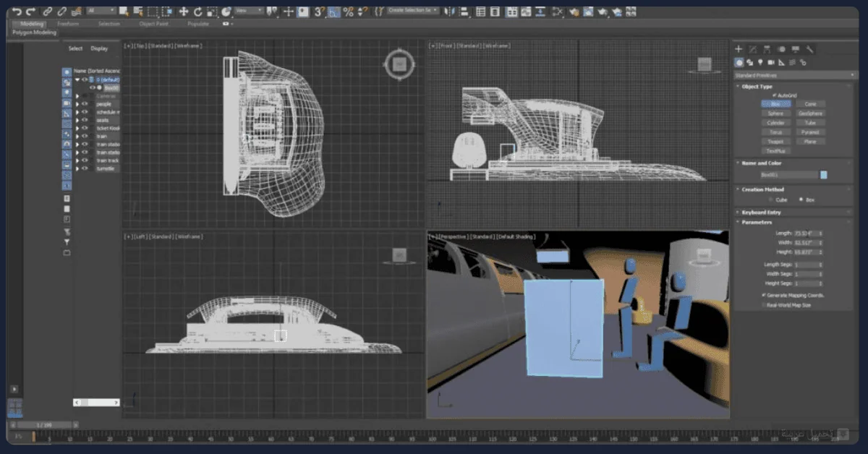Click the Select and Place tool icon
Viewport: 868px width, 454px height.
tap(226, 12)
